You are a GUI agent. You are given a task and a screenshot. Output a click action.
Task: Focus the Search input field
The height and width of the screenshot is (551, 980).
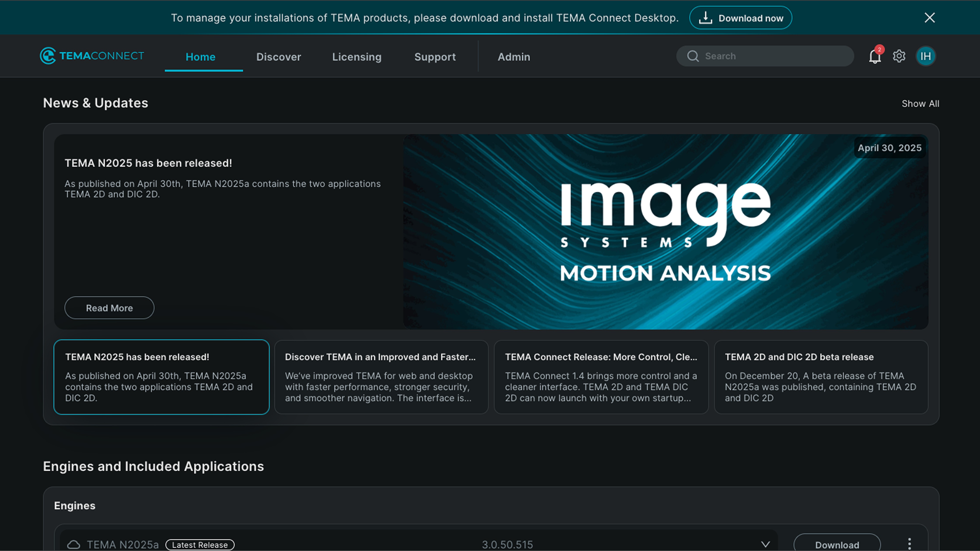pyautogui.click(x=772, y=56)
